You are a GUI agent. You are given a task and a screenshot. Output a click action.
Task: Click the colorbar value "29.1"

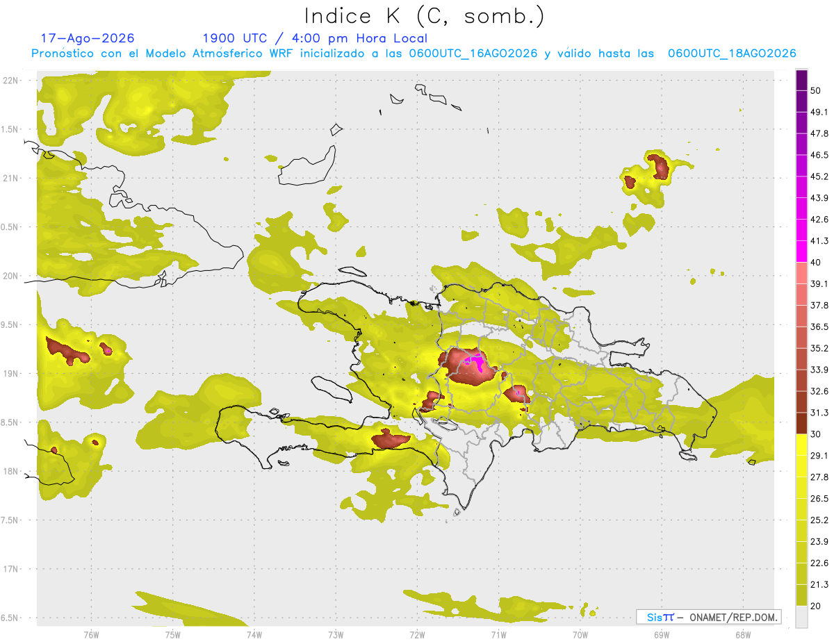[819, 456]
